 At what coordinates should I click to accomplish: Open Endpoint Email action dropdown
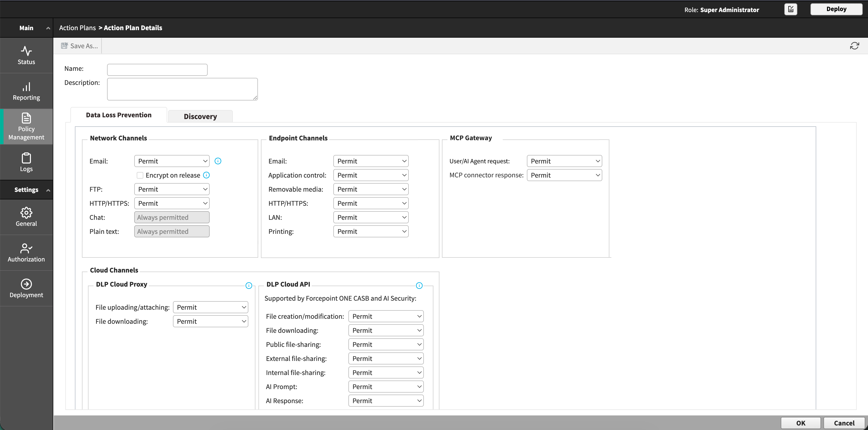371,161
